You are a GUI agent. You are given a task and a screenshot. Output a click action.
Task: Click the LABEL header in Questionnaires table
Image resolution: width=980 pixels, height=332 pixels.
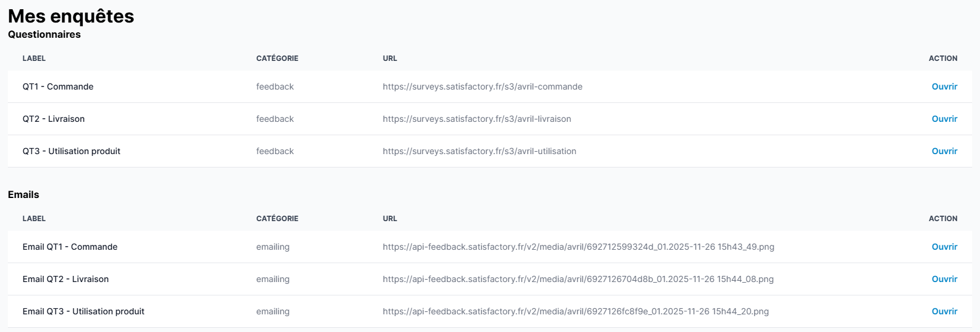(34, 58)
